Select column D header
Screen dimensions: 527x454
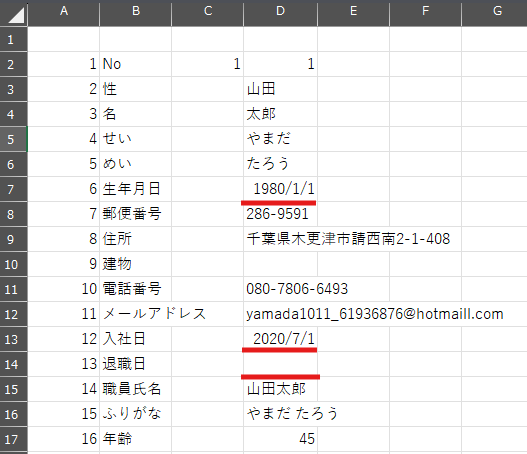[281, 13]
